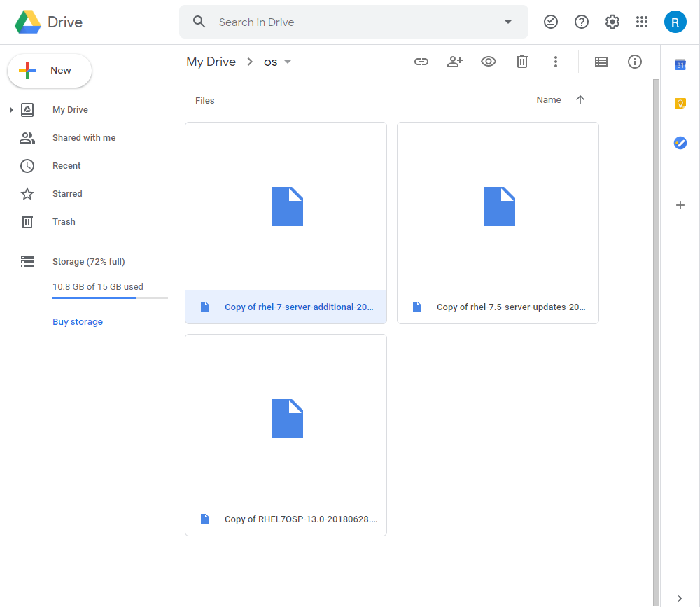This screenshot has height=607, width=700.
Task: Click the Name sort label
Action: 549,100
